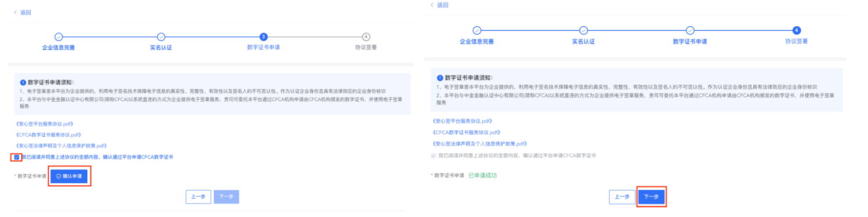Select 实名认证 step label on step 3 page
This screenshot has height=217, width=868.
coord(161,48)
